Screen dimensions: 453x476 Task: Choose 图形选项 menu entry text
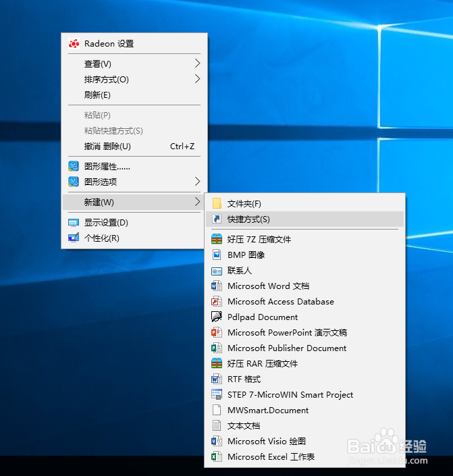pos(101,182)
